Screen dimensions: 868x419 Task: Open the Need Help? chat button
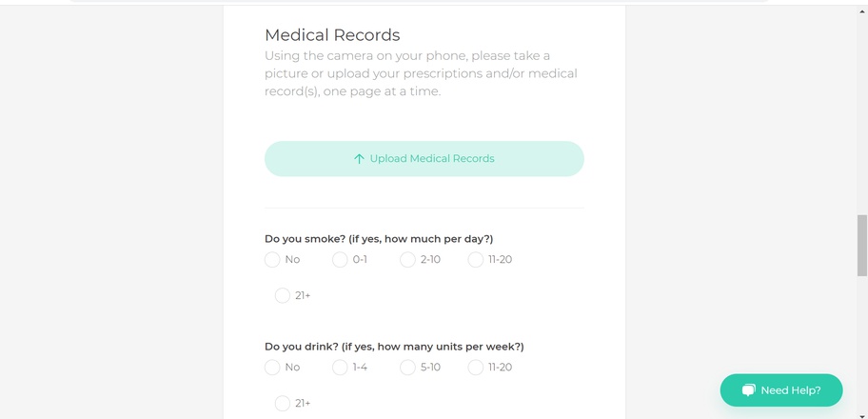[781, 390]
